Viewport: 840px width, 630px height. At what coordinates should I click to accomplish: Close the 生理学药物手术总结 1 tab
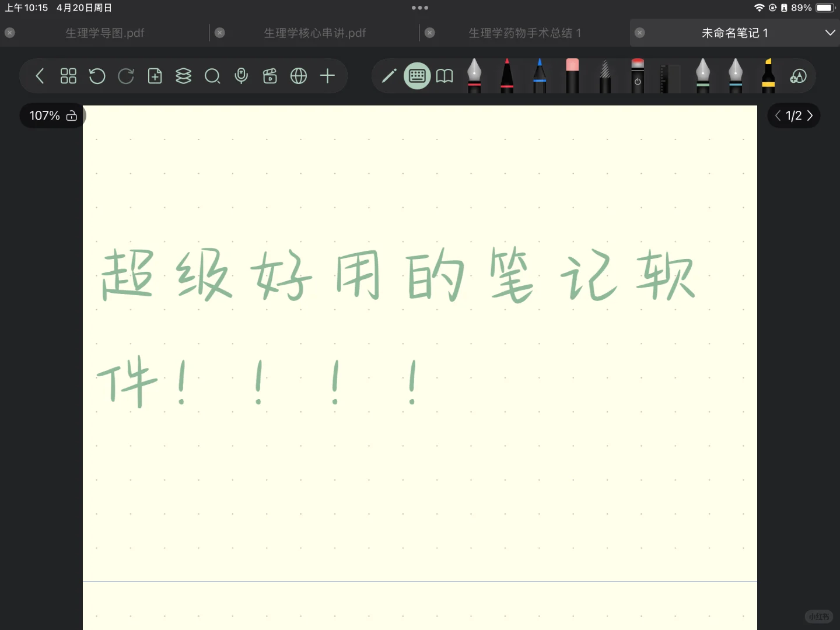pos(430,33)
